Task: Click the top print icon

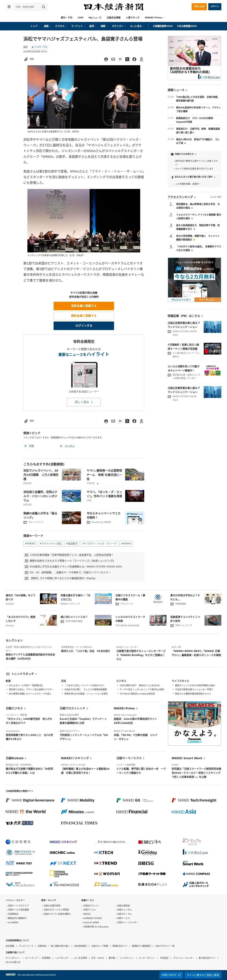Action: click(x=106, y=59)
